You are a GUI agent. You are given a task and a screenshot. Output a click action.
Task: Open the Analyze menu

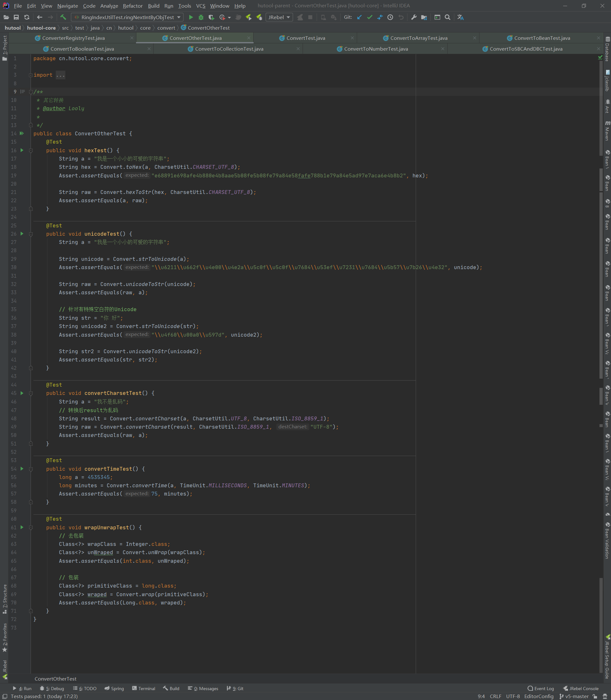pos(109,6)
